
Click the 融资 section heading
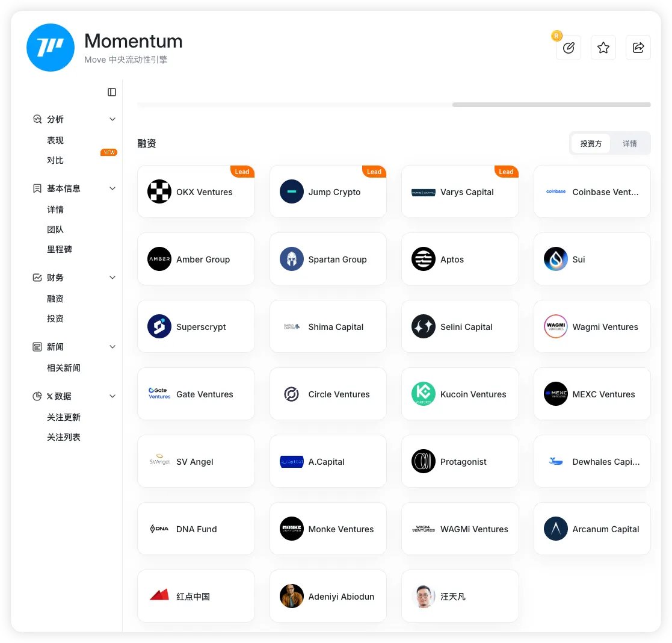[x=147, y=144]
